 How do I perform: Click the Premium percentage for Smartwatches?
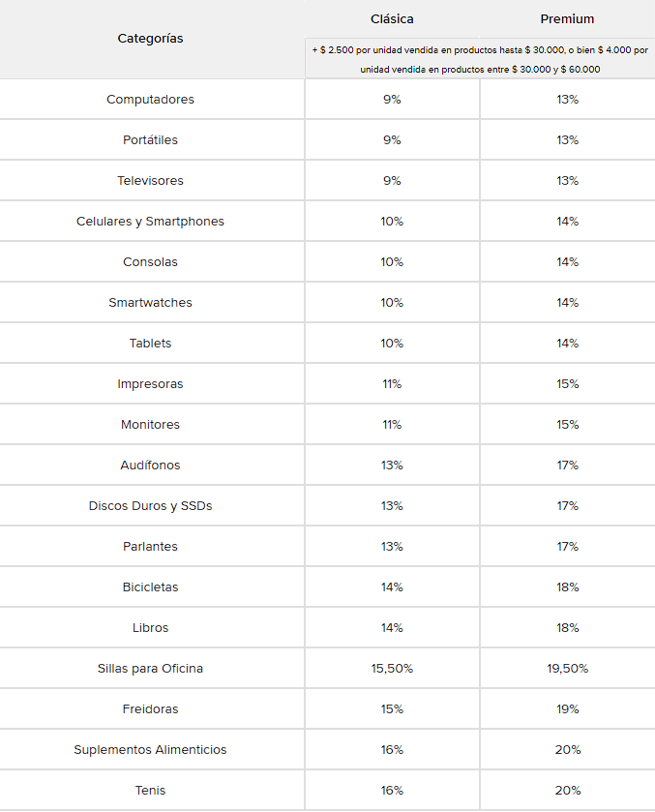pos(567,303)
